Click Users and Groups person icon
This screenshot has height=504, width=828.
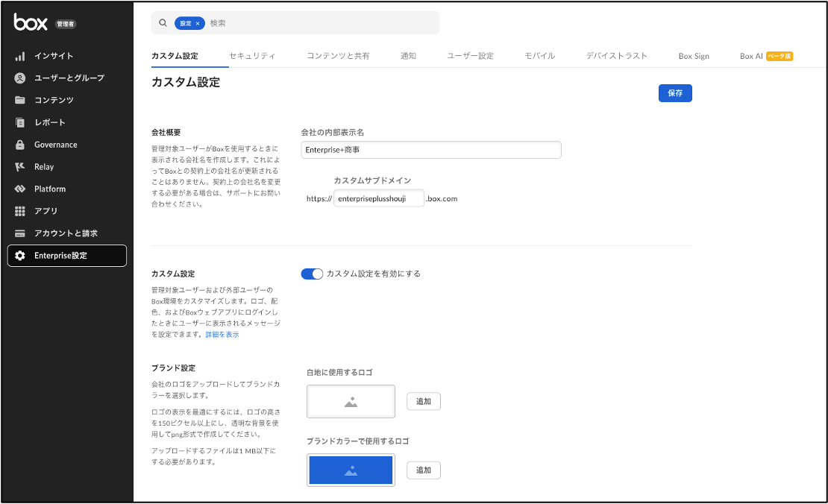click(20, 78)
